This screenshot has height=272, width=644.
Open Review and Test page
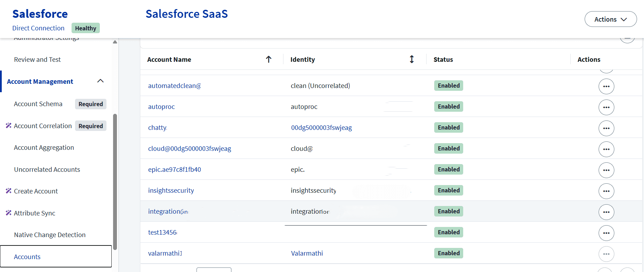pos(37,60)
